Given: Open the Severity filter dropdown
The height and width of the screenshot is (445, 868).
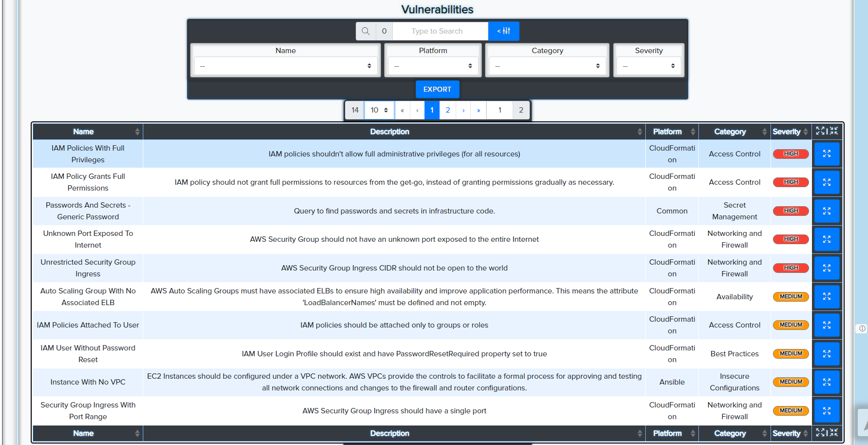Looking at the screenshot, I should click(649, 66).
